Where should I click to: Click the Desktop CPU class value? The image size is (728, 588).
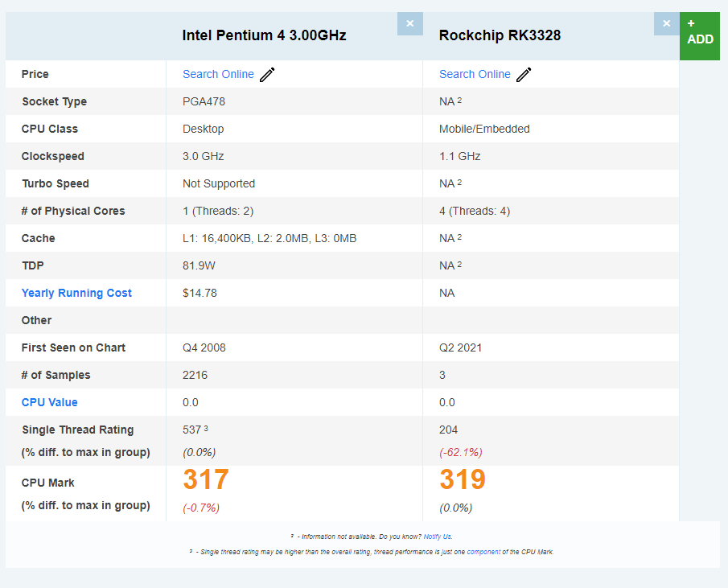204,129
